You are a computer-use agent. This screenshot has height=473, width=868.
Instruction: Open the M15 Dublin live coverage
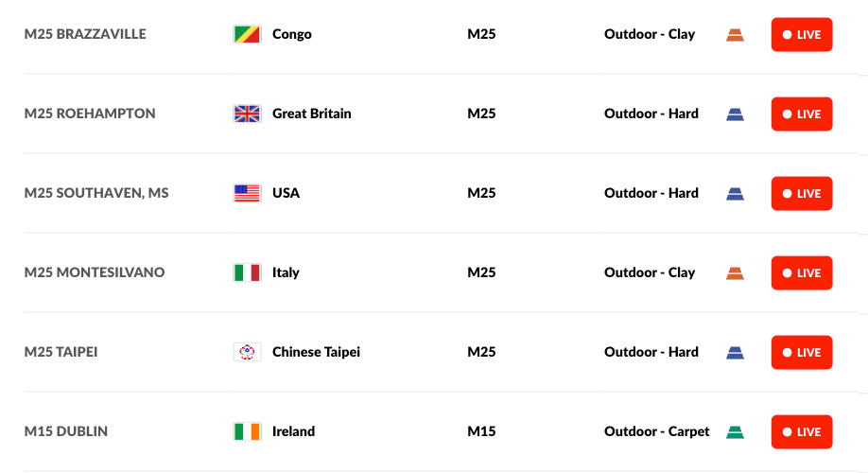click(801, 432)
